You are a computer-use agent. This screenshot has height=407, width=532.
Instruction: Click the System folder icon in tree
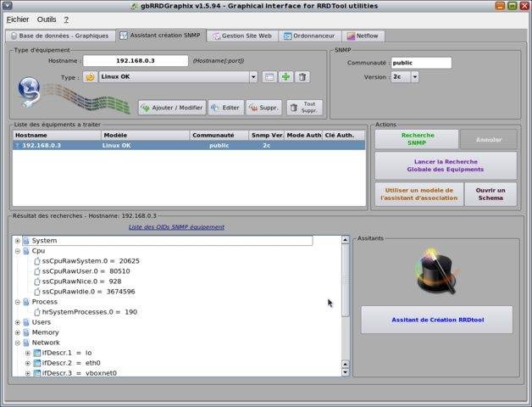tap(26, 241)
